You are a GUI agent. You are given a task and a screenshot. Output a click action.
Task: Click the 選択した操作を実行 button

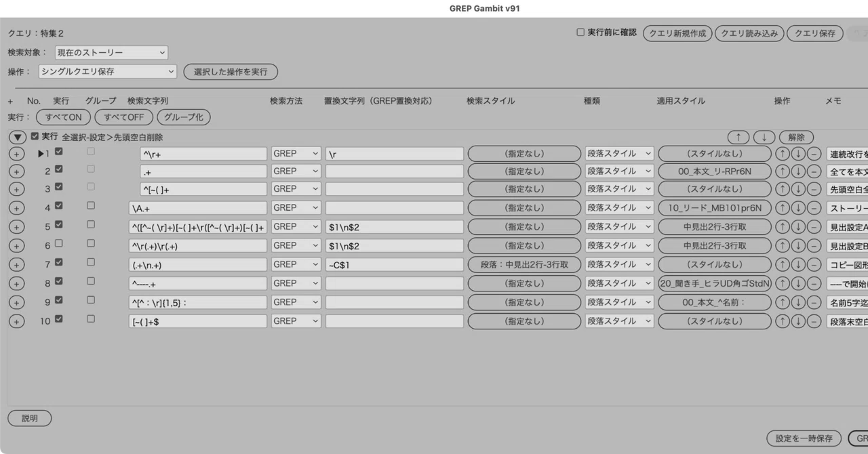[x=231, y=72]
